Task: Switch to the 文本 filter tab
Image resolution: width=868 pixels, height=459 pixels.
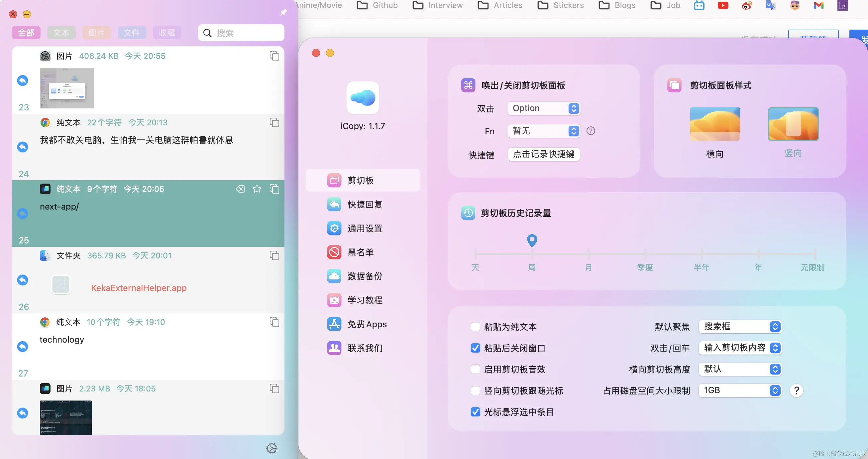Action: tap(61, 33)
